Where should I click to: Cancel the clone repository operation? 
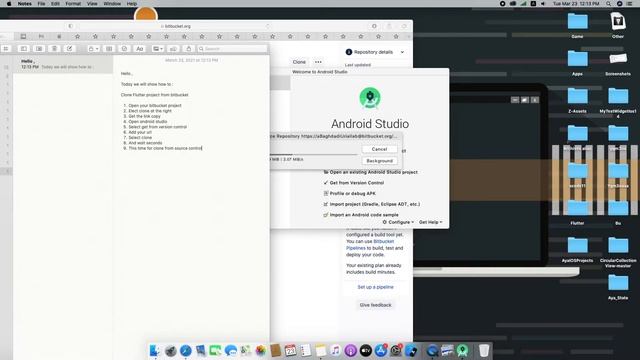[379, 149]
